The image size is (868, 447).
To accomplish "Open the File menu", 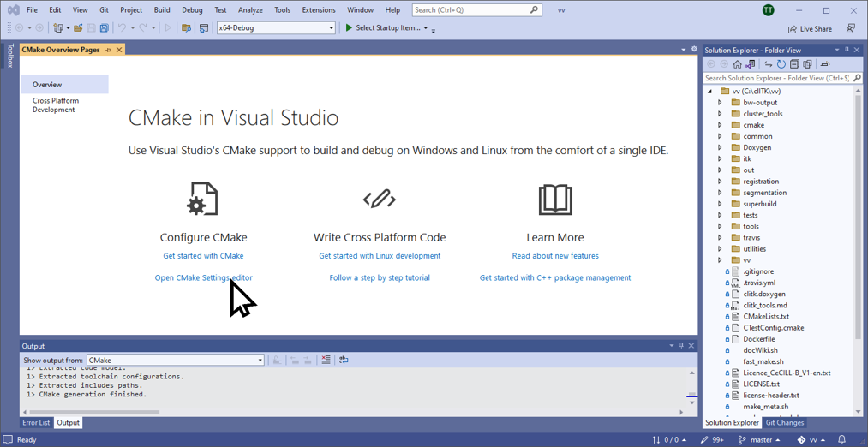I will pos(32,10).
